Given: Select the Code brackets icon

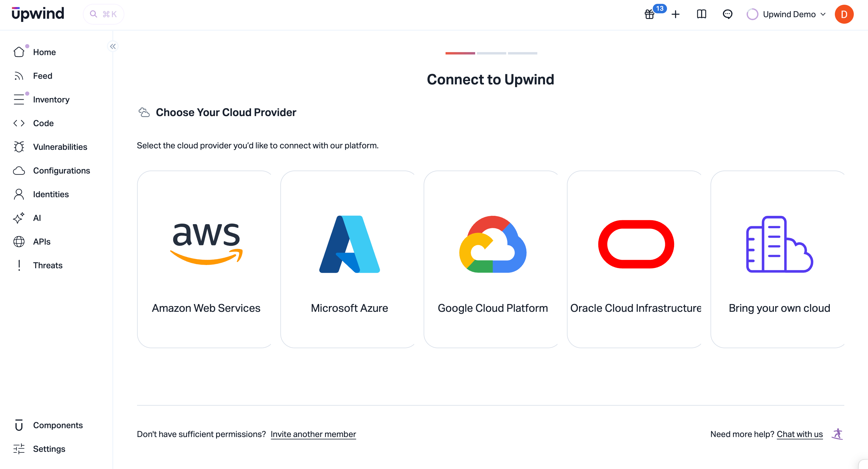Looking at the screenshot, I should coord(19,123).
